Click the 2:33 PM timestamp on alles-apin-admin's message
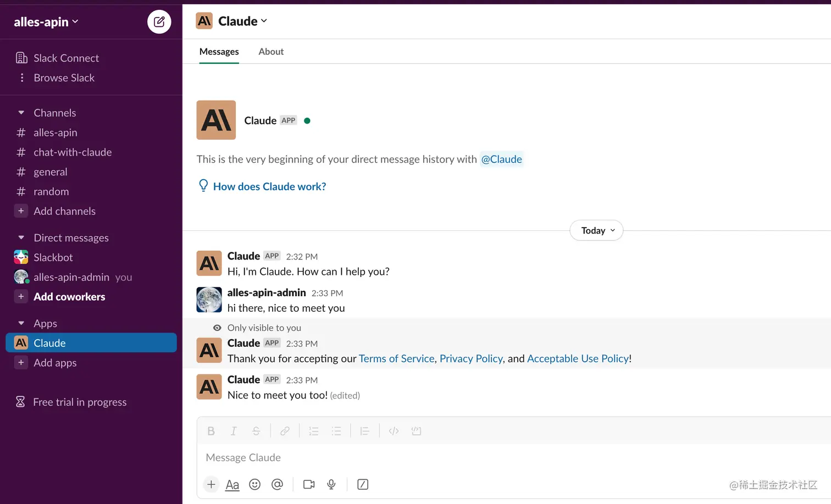The width and height of the screenshot is (831, 504). (x=327, y=293)
